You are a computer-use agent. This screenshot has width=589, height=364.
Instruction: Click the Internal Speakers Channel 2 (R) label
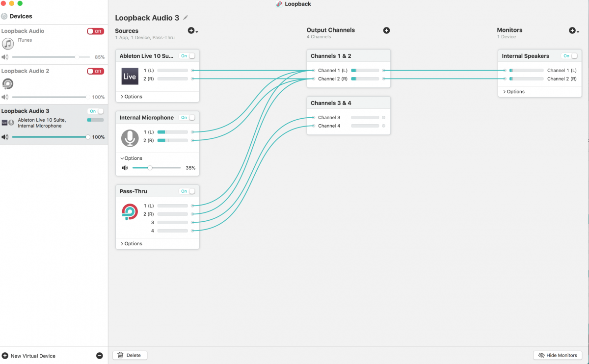562,79
